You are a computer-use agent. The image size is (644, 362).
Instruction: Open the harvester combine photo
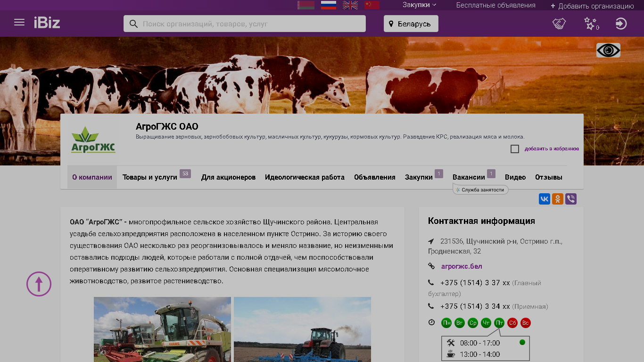tap(162, 329)
